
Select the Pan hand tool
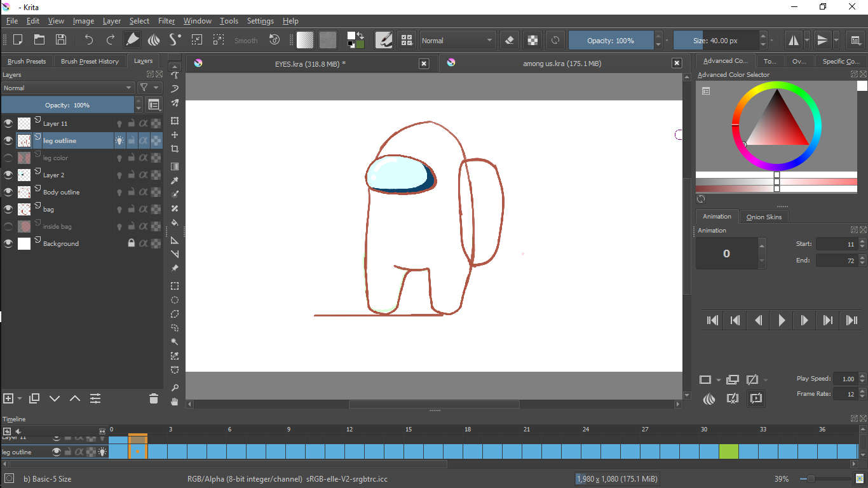coord(175,402)
